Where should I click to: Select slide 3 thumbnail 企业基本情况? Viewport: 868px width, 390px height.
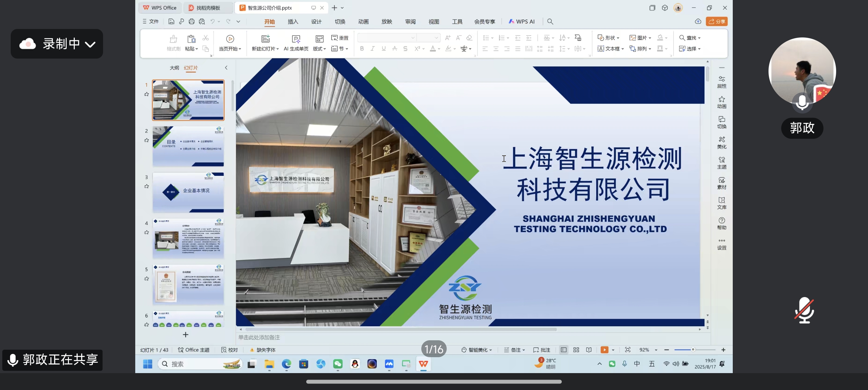[x=188, y=192]
